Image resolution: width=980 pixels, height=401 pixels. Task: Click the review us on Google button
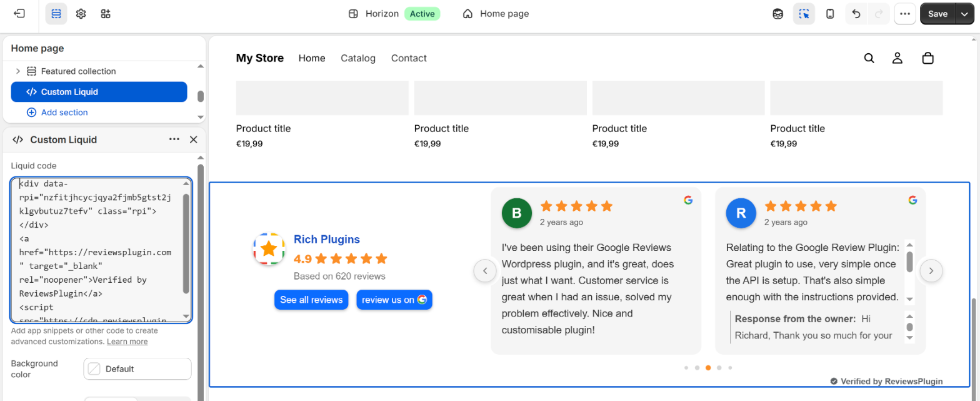(394, 300)
